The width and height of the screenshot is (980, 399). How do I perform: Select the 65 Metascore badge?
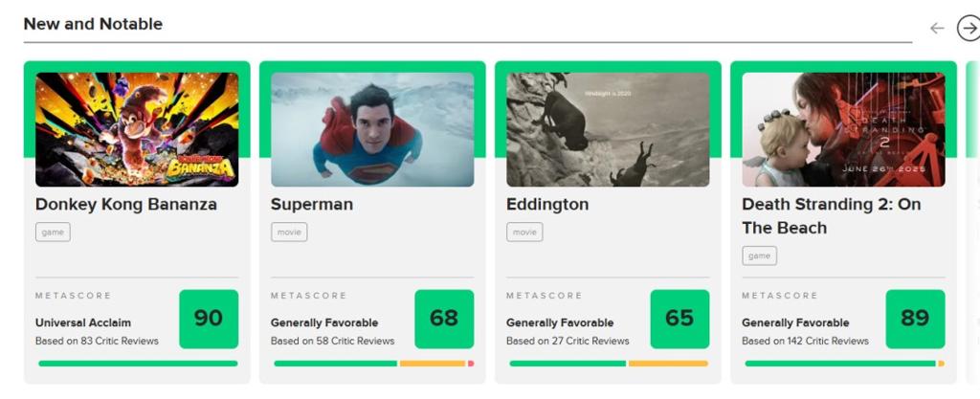click(x=680, y=319)
